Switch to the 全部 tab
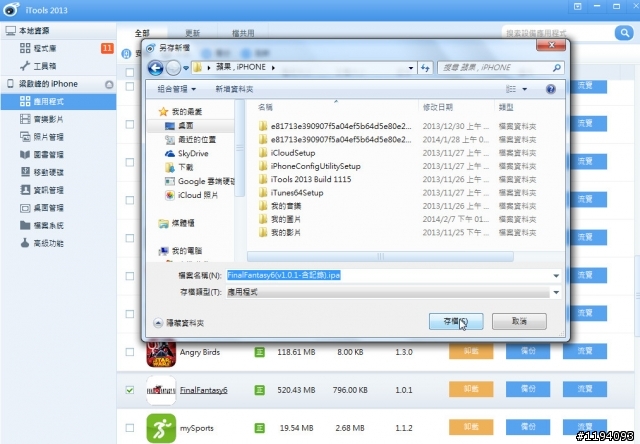Image resolution: width=640 pixels, height=444 pixels. [142, 33]
